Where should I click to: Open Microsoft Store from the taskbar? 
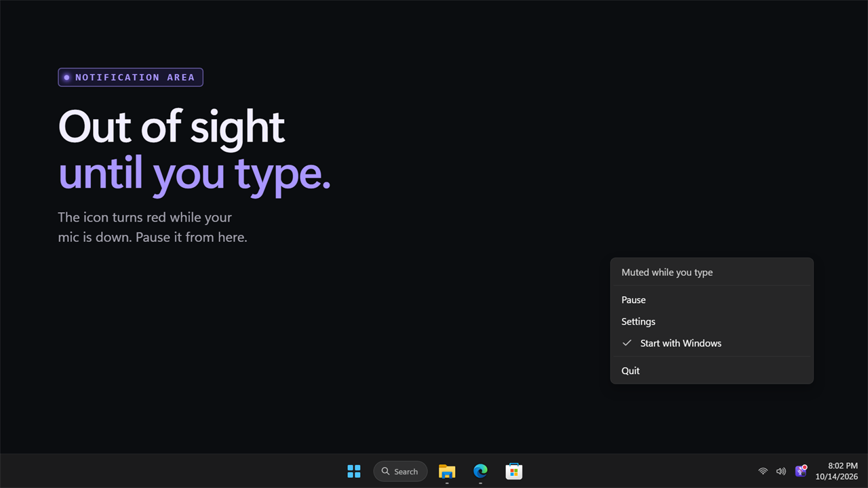514,471
